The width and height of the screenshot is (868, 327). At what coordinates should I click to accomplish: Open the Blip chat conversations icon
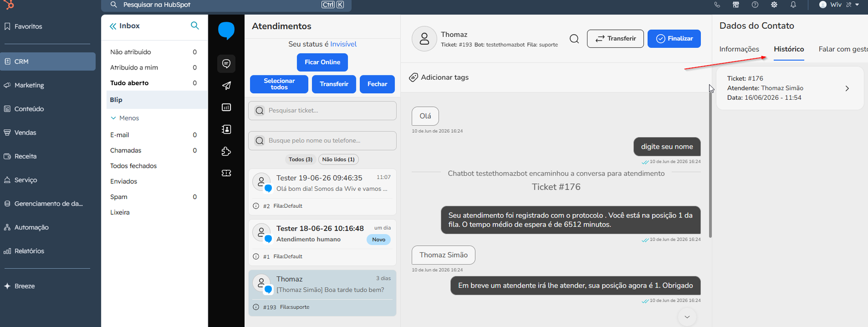point(226,63)
